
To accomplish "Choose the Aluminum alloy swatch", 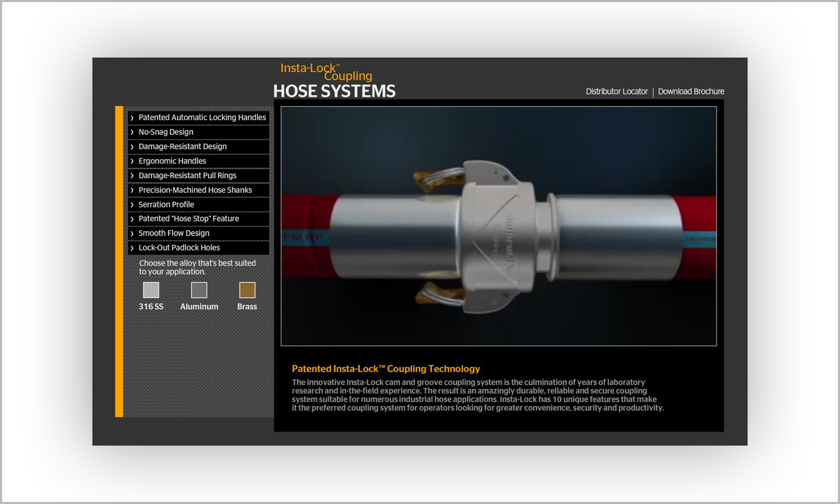I will click(x=199, y=290).
